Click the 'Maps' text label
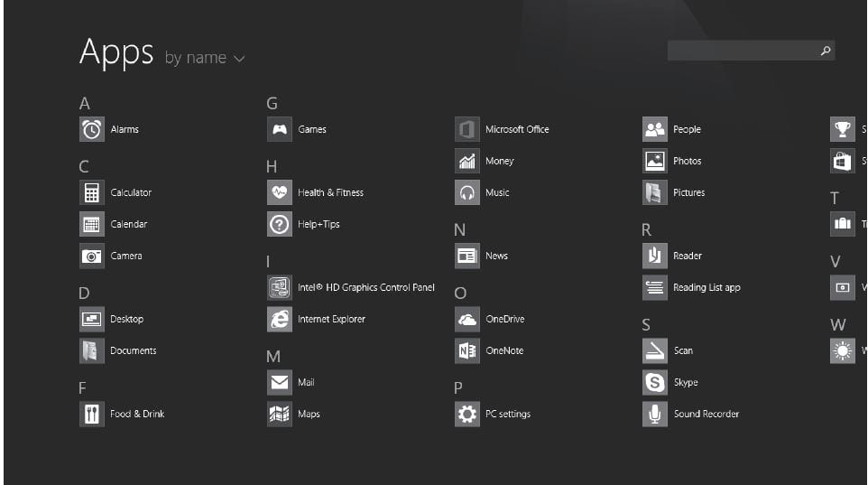Viewport: 868px width, 485px height. tap(309, 414)
